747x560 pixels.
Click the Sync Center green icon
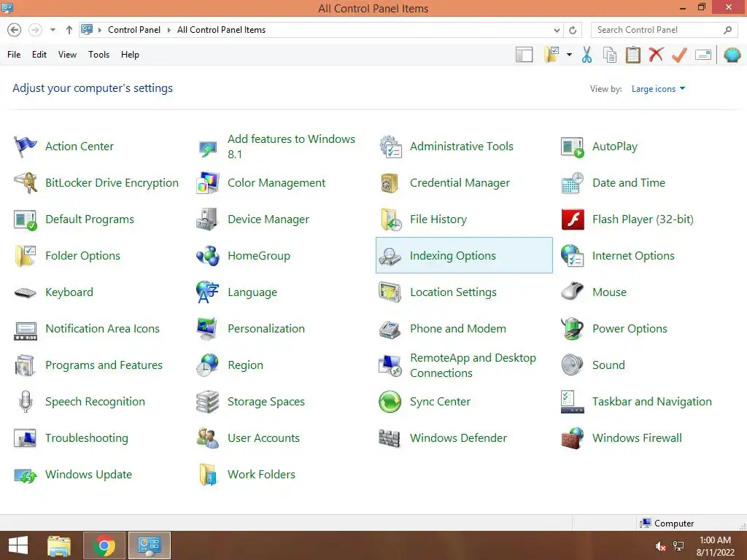tap(390, 402)
